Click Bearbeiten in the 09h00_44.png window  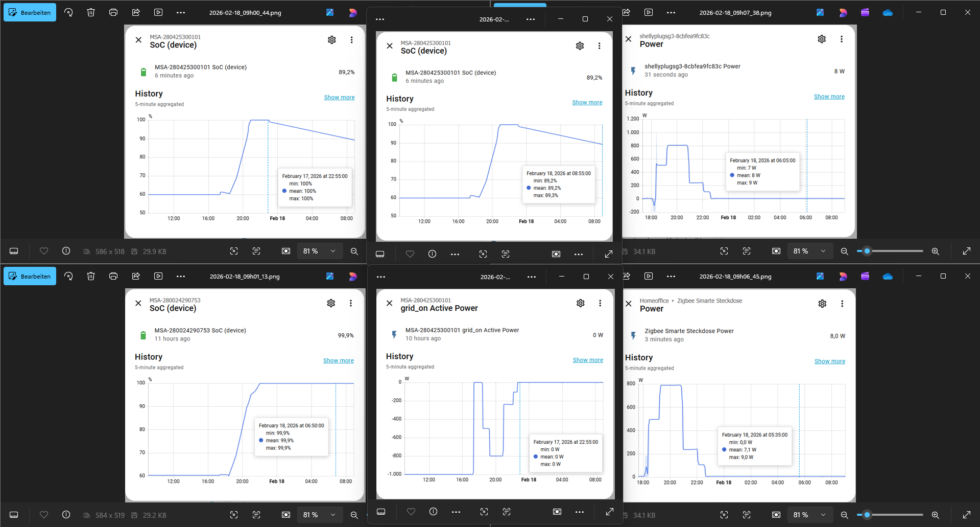click(30, 13)
